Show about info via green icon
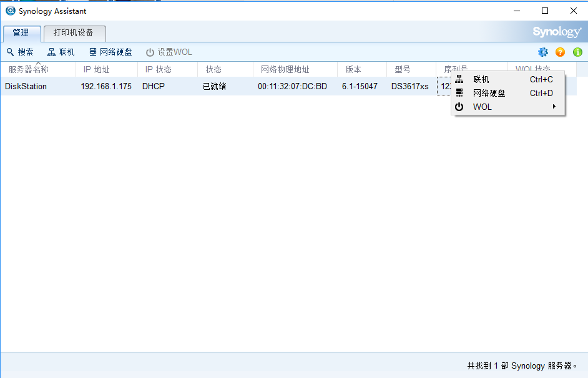Image resolution: width=588 pixels, height=378 pixels. pos(577,52)
